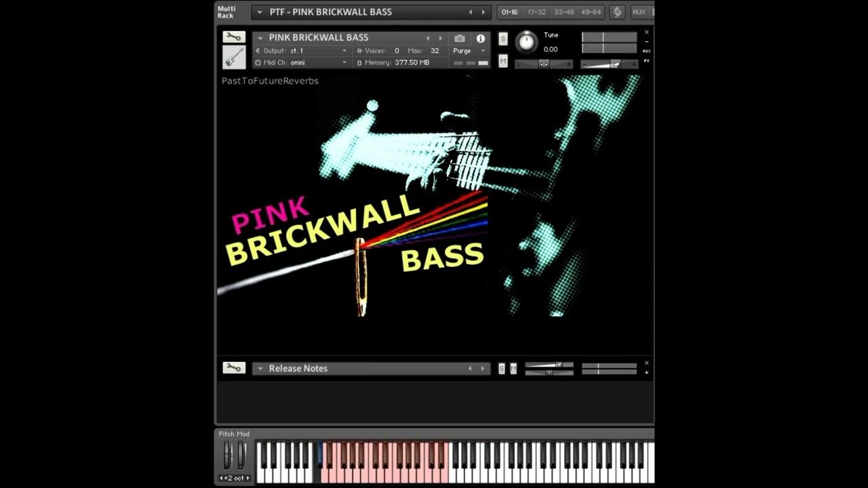Image resolution: width=868 pixels, height=488 pixels.
Task: Open the wrench edit mode for Pink Brickwall Bass
Action: (234, 37)
